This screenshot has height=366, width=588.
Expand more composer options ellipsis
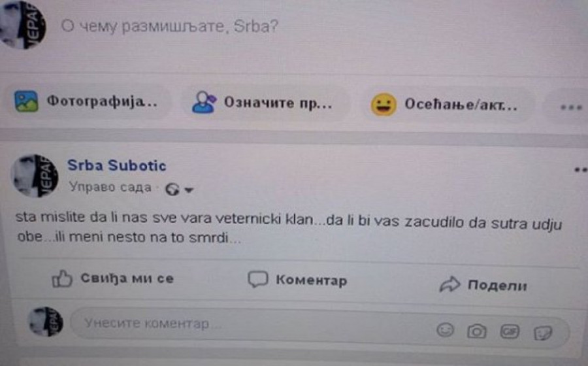click(x=571, y=107)
